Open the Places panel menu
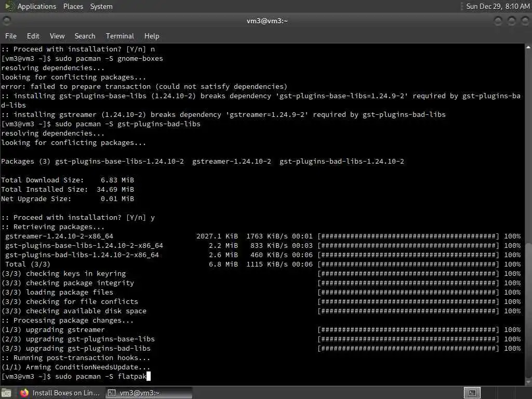 point(73,6)
